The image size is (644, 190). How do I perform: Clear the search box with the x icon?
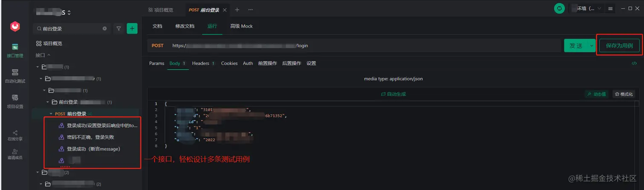click(x=104, y=28)
